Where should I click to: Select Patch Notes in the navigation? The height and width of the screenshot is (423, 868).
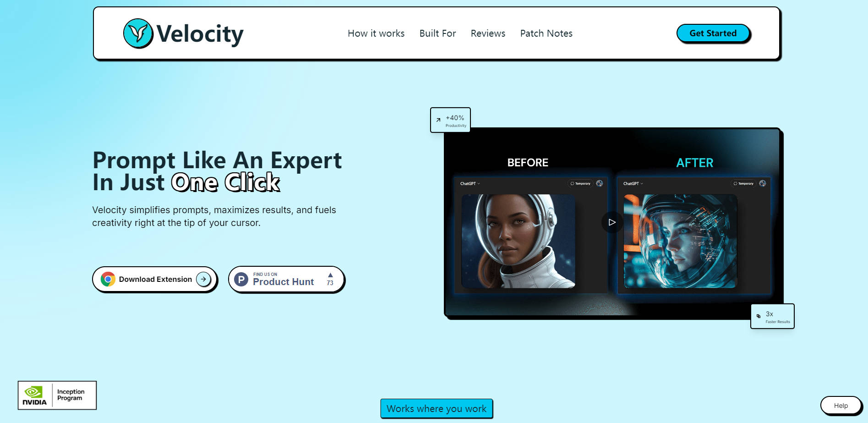click(x=546, y=33)
